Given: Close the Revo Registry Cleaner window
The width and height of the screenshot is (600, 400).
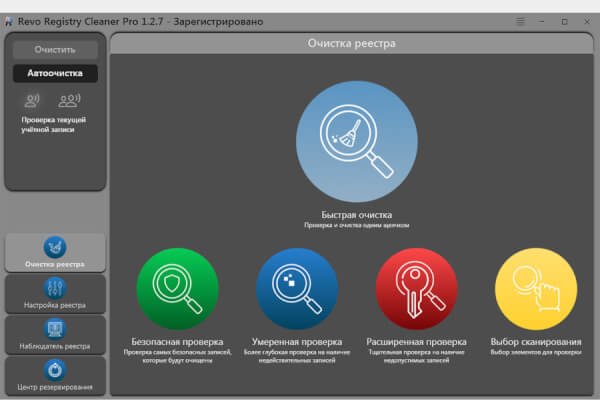Looking at the screenshot, I should (x=587, y=21).
